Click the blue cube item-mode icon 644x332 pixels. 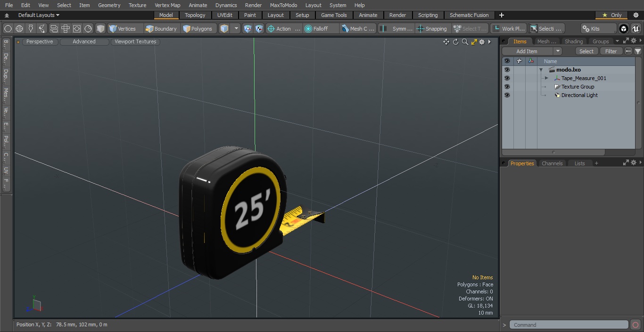tap(224, 29)
